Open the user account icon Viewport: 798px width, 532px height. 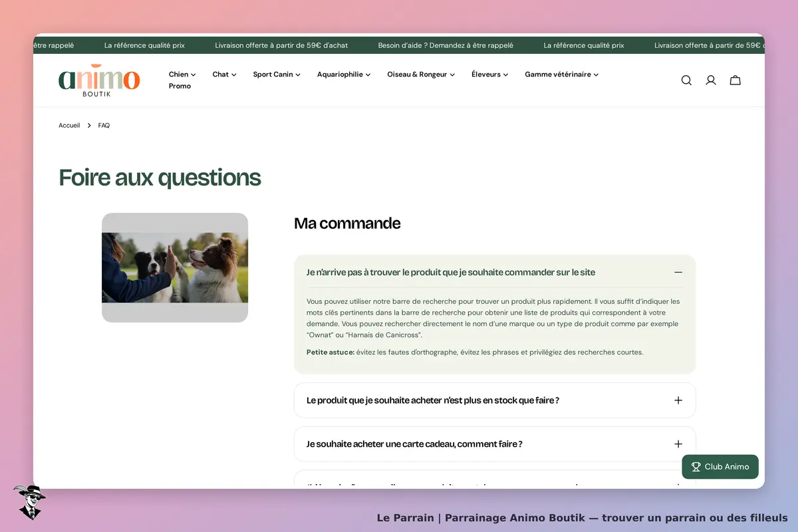click(x=711, y=80)
